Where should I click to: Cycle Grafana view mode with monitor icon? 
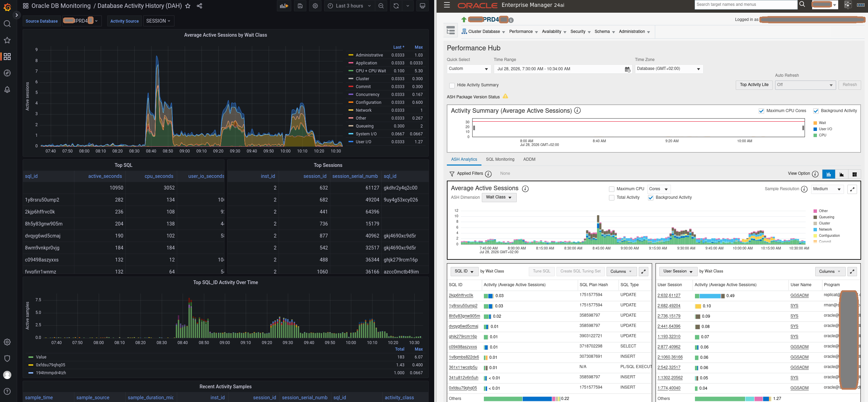click(x=423, y=6)
